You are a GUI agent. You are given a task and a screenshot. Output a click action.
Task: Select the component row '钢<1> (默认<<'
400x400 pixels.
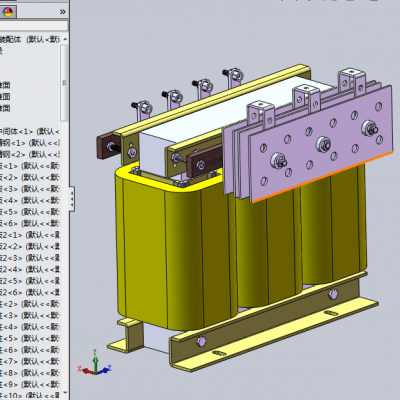point(30,143)
